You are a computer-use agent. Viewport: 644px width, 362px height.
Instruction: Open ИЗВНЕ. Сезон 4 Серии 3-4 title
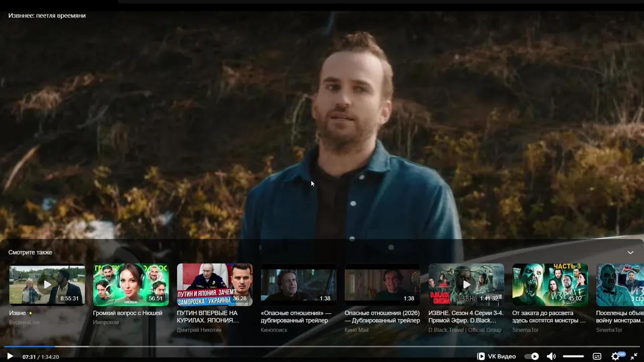466,317
